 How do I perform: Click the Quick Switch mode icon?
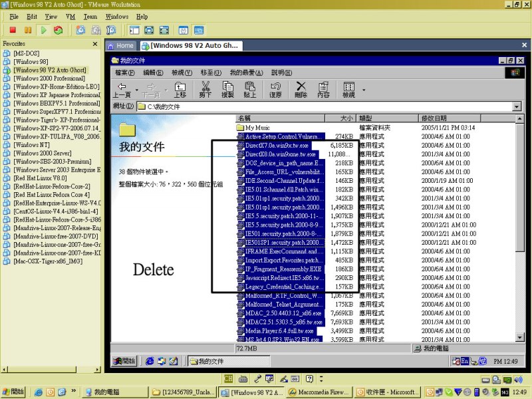pos(164,30)
